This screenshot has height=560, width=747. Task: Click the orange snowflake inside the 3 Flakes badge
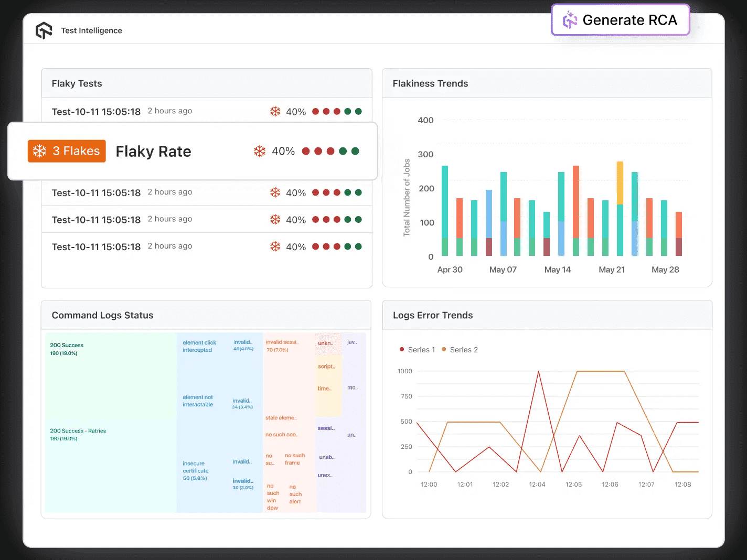tap(39, 151)
